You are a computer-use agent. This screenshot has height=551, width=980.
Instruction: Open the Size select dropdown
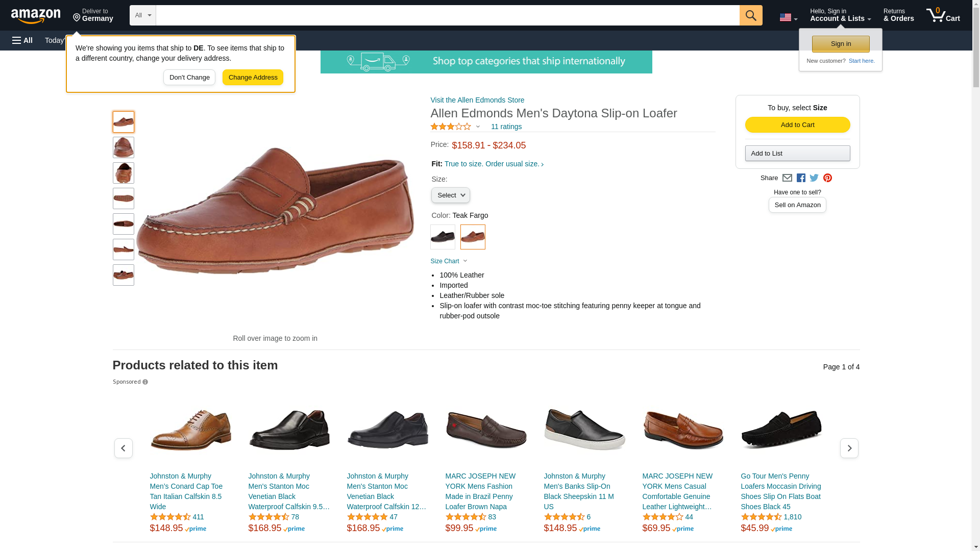450,195
